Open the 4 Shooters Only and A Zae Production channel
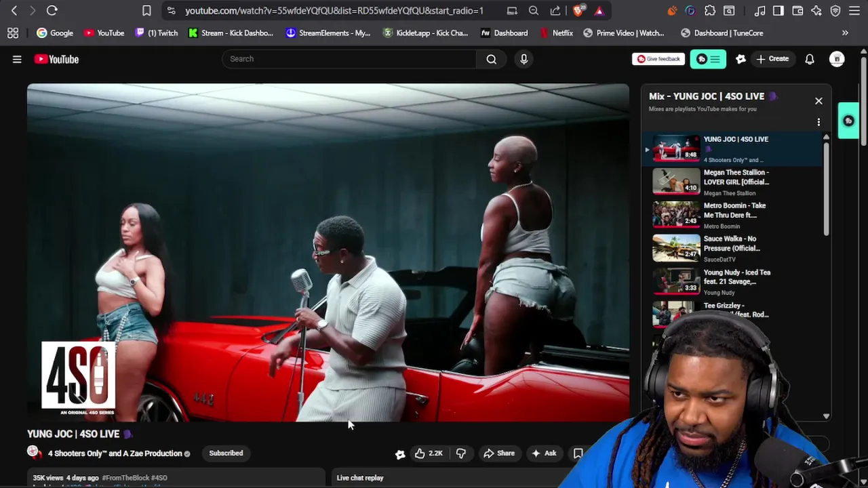Image resolution: width=868 pixels, height=488 pixels. click(x=115, y=453)
